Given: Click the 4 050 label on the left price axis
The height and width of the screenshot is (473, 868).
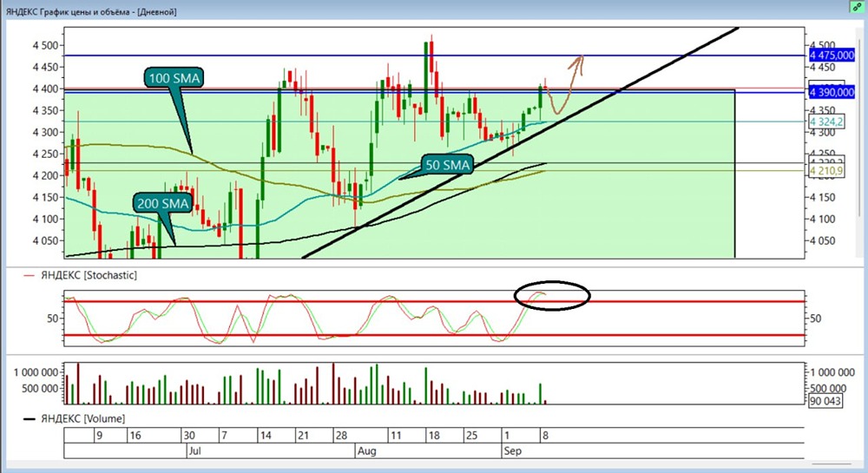Looking at the screenshot, I should pos(45,240).
